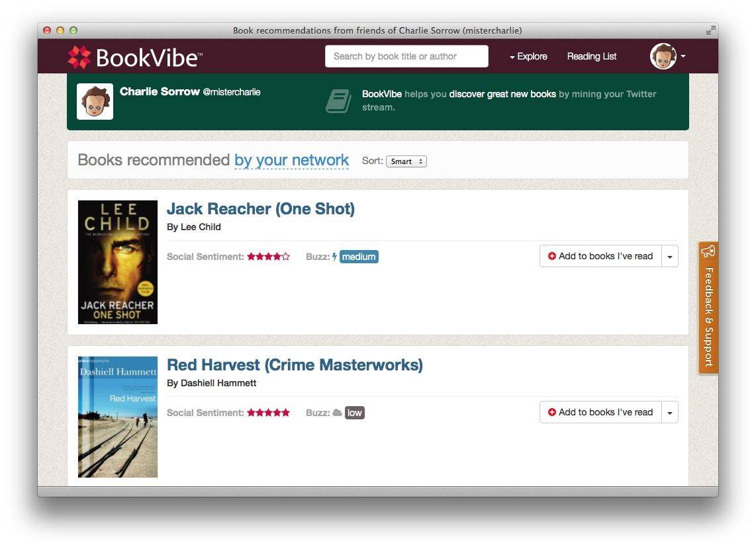Click the user avatar in the top navigation bar
The image size is (756, 549).
[x=663, y=56]
